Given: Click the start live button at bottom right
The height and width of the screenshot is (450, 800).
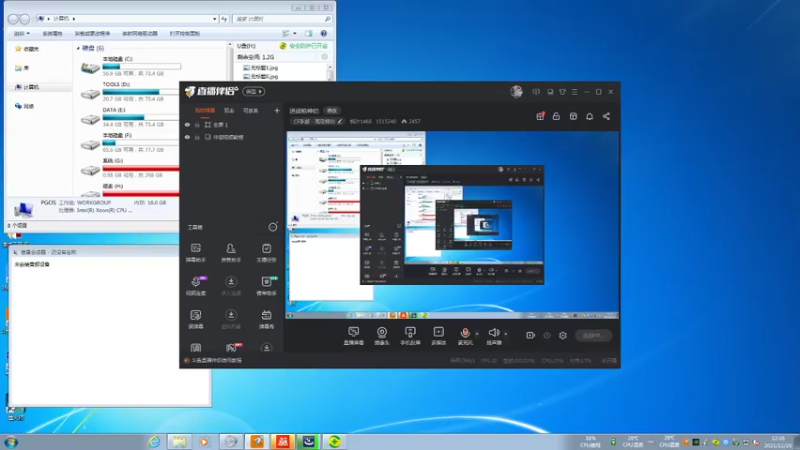Looking at the screenshot, I should [593, 335].
